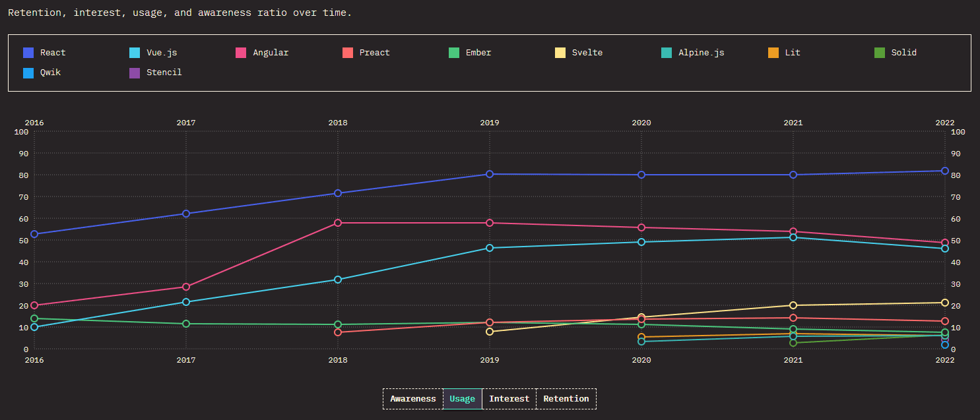Click the purple Stencil color swatch
This screenshot has width=980, height=420.
click(133, 73)
